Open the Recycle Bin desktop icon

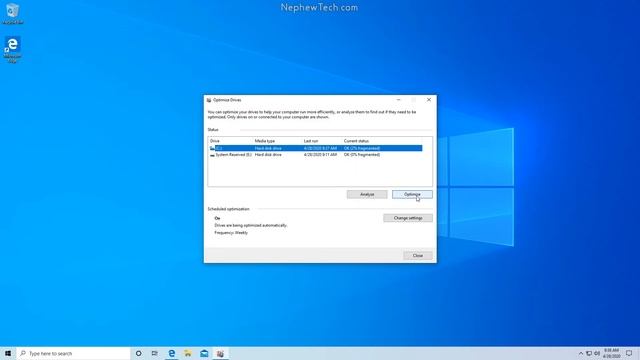pyautogui.click(x=13, y=13)
